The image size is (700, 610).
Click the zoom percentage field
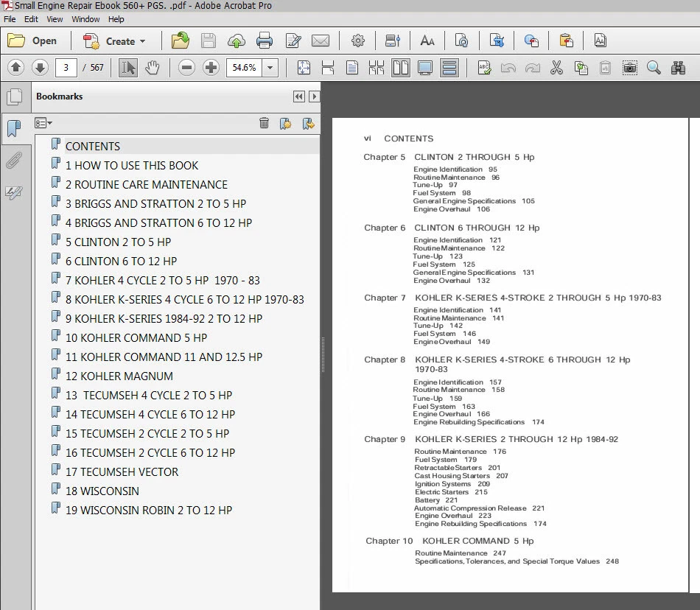click(x=244, y=68)
